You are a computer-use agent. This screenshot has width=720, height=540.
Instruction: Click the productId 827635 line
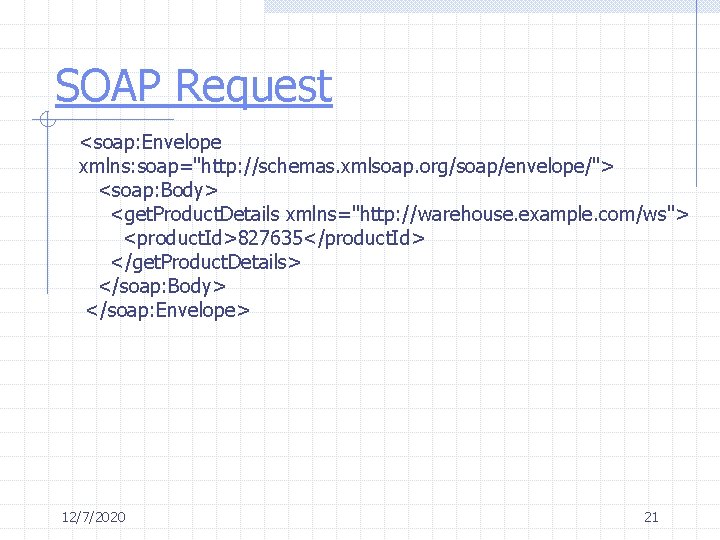(274, 238)
